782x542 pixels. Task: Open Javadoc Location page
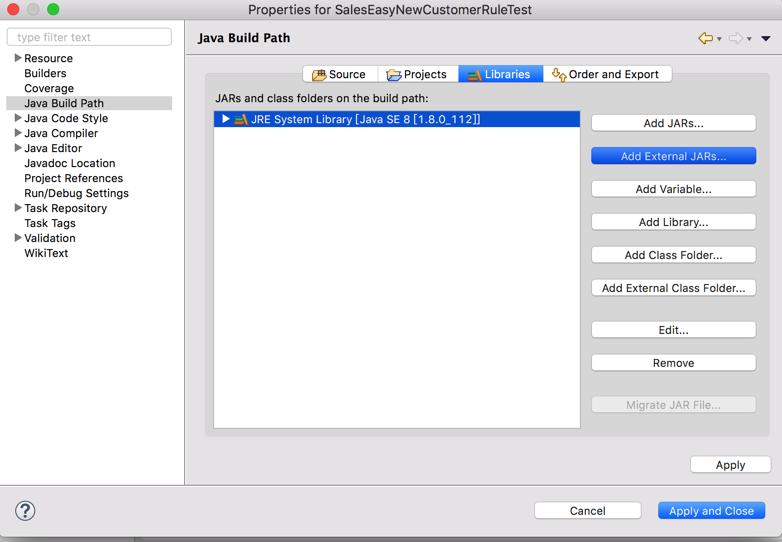[x=69, y=163]
